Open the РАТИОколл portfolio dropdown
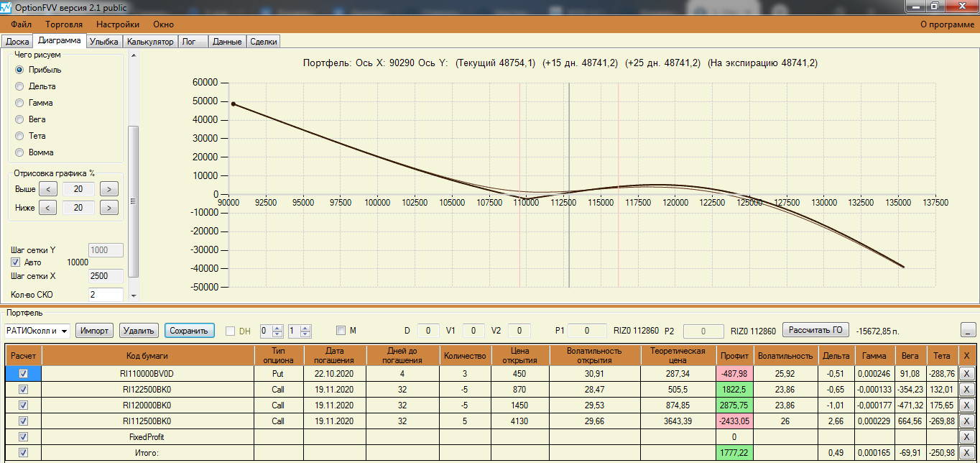This screenshot has width=980, height=463. coord(65,331)
